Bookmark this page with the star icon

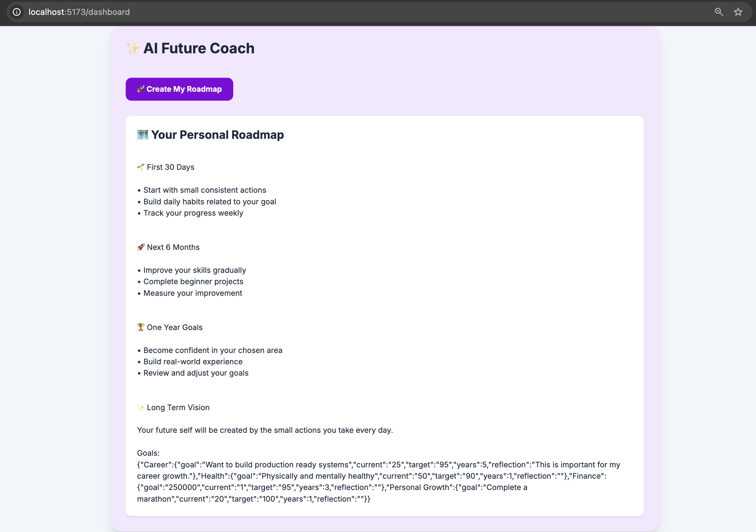tap(738, 12)
